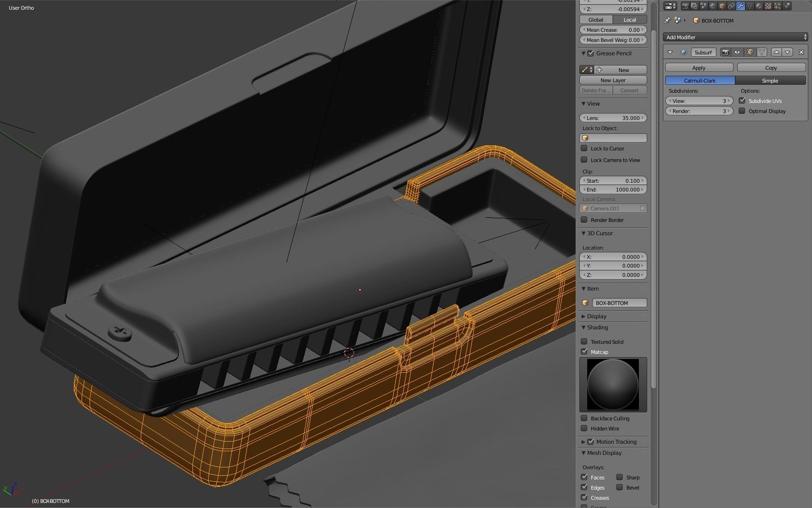Screen dimensions: 812x508
Task: Select Catmull-Clark subdivision type
Action: point(700,80)
